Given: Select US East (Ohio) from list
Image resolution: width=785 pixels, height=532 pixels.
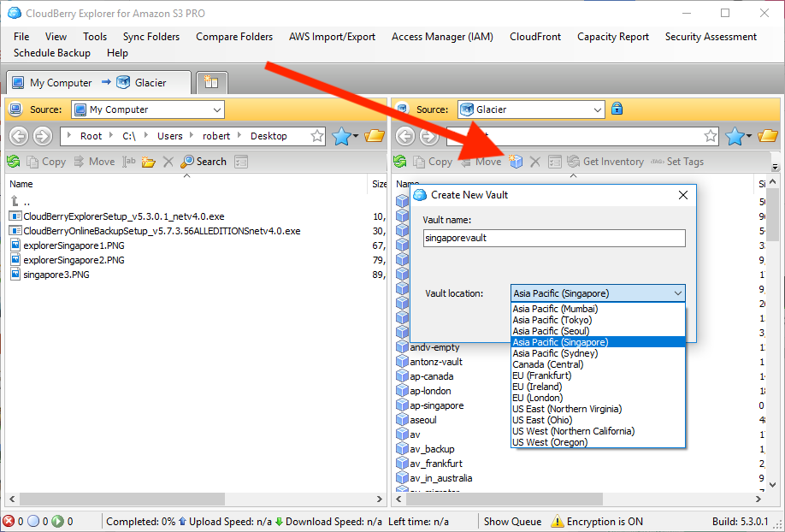Looking at the screenshot, I should coord(598,420).
